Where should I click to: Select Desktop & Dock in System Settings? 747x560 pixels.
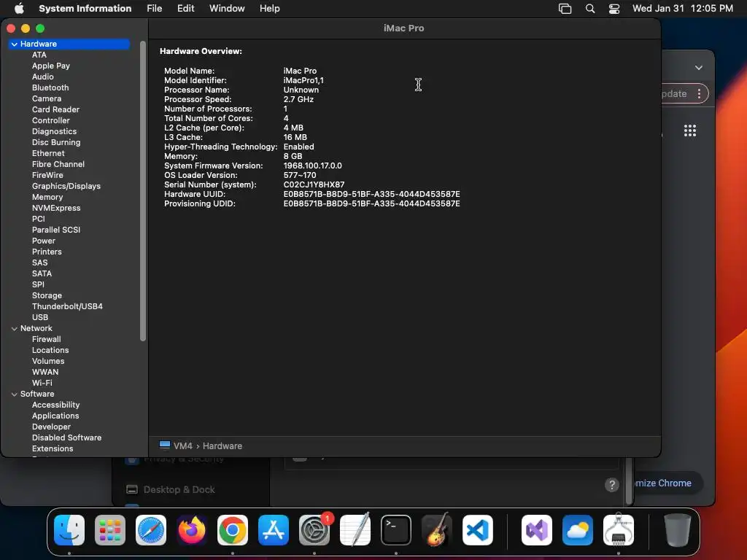coord(179,489)
